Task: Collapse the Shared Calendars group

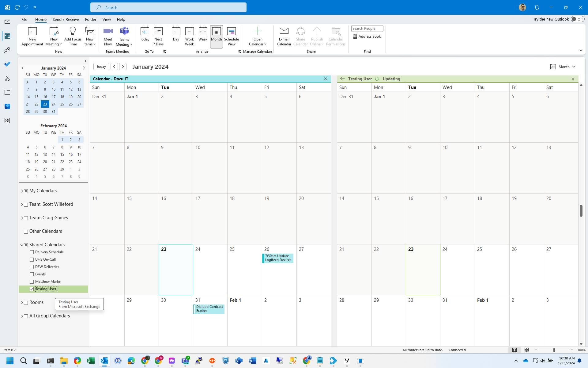Action: pyautogui.click(x=22, y=245)
